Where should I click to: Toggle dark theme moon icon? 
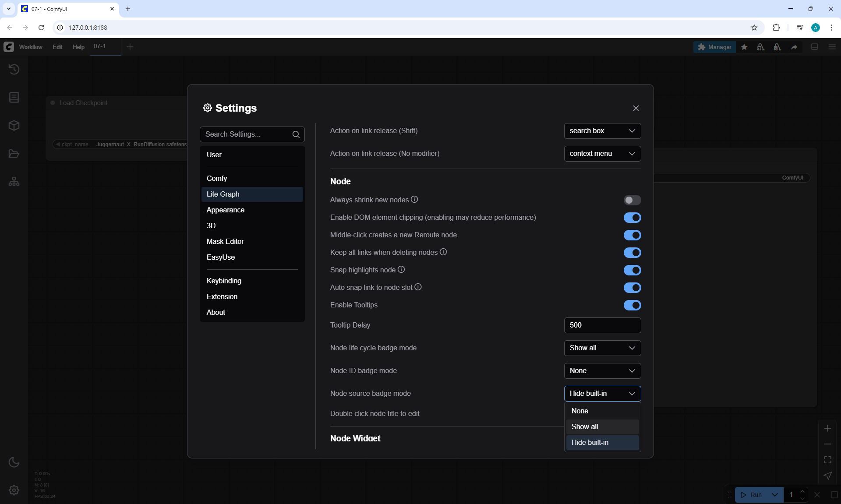pos(14,462)
